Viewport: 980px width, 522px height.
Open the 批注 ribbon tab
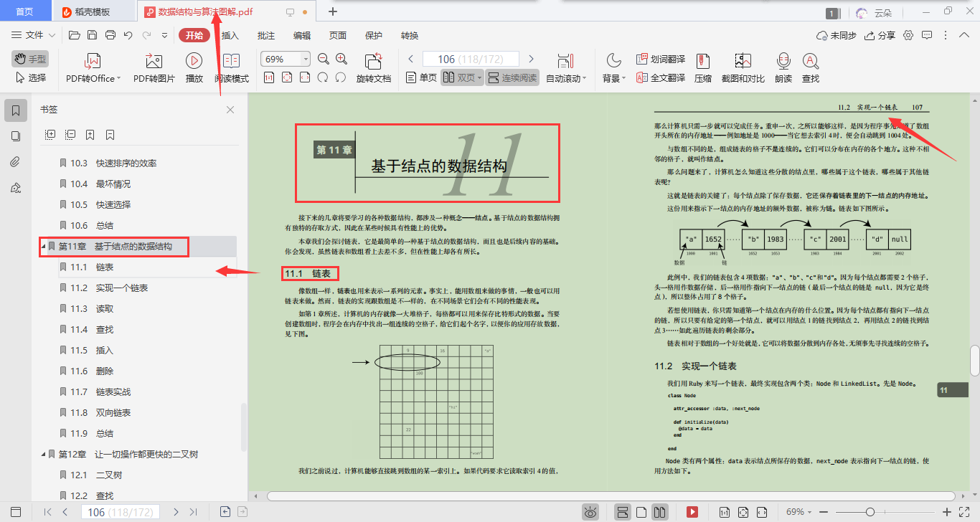[x=266, y=35]
